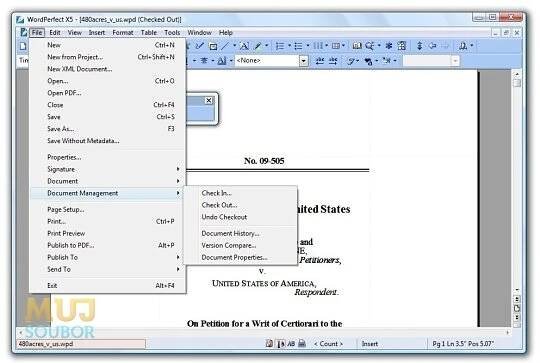Choose Open PDF... in File menu
The width and height of the screenshot is (540, 363).
coord(108,93)
